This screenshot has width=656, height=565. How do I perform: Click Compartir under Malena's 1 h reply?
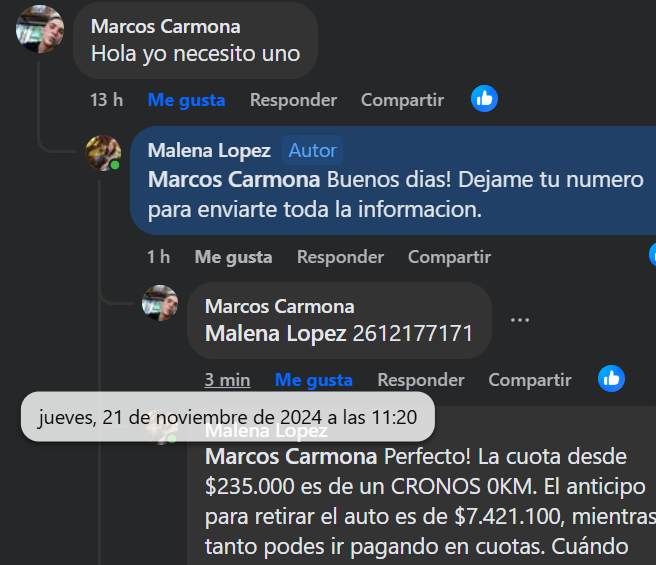(x=449, y=257)
